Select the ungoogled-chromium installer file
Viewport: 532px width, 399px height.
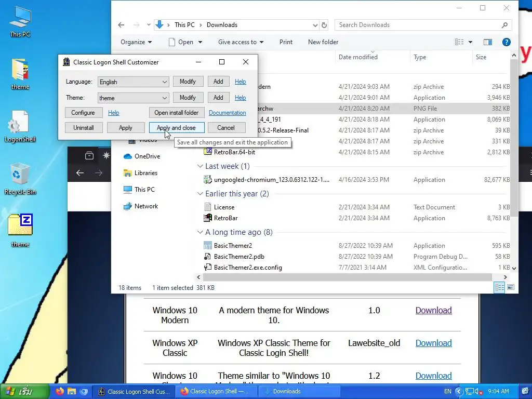(267, 179)
